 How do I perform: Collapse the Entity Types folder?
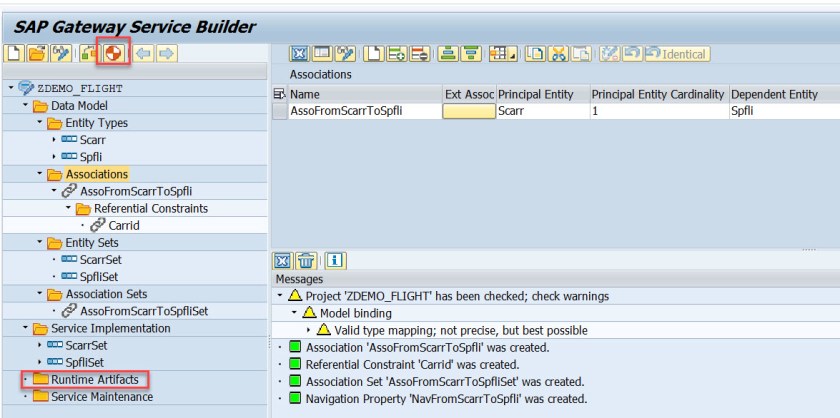(x=40, y=123)
